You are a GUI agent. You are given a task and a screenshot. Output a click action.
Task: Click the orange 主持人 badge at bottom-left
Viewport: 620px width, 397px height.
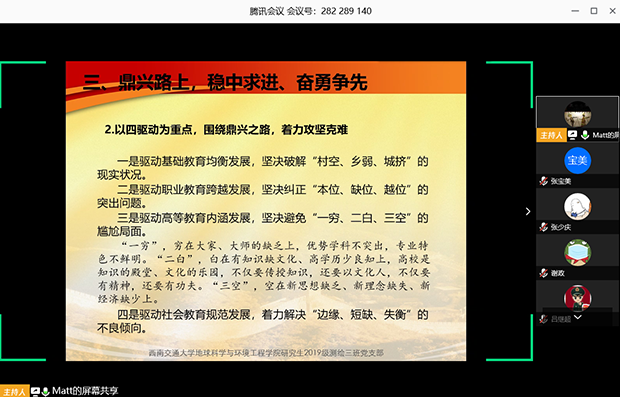[15, 391]
